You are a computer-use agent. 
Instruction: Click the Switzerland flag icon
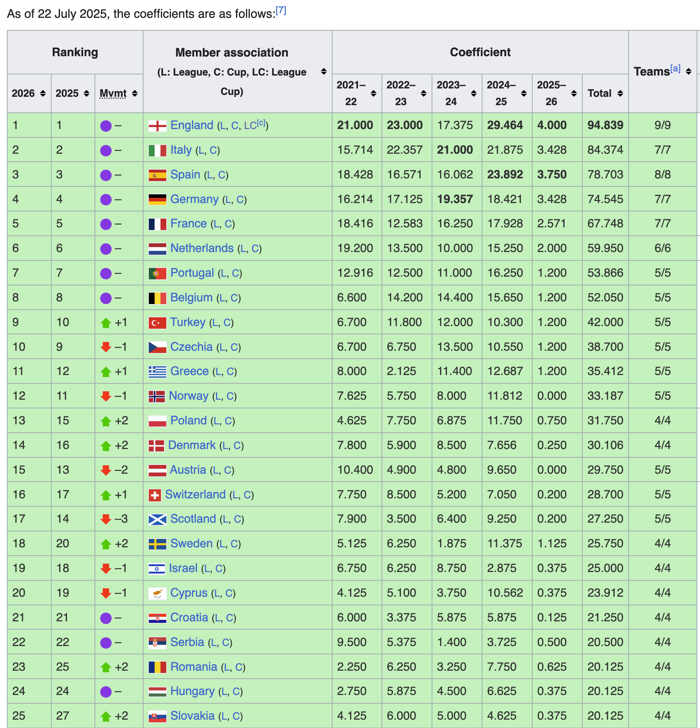pyautogui.click(x=155, y=495)
